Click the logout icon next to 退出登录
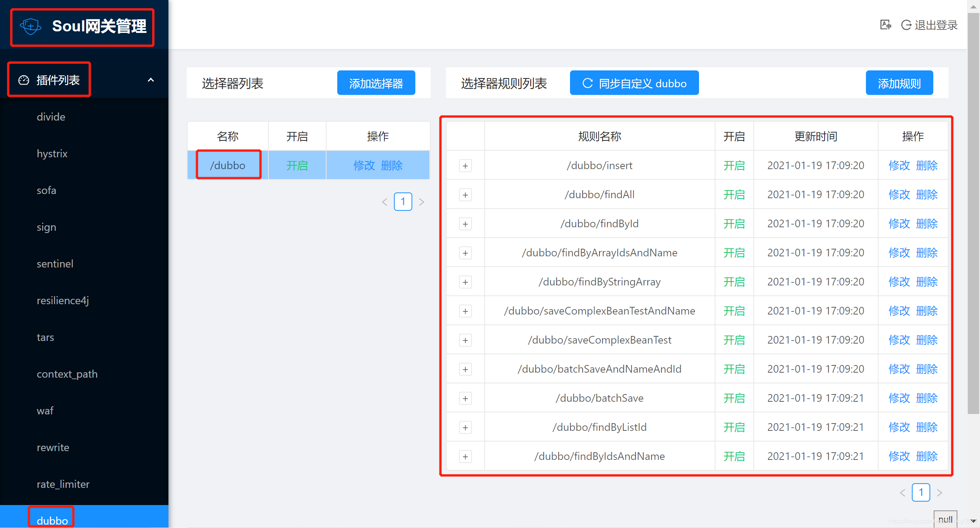 (906, 25)
